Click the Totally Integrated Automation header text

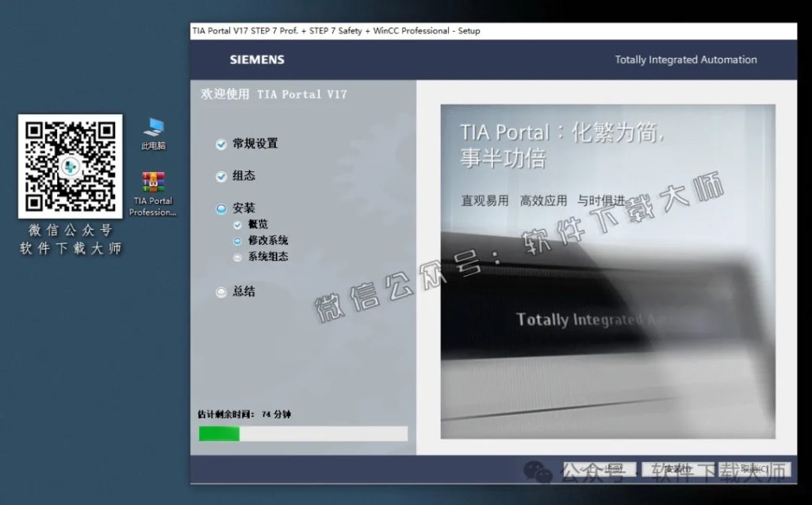[685, 59]
